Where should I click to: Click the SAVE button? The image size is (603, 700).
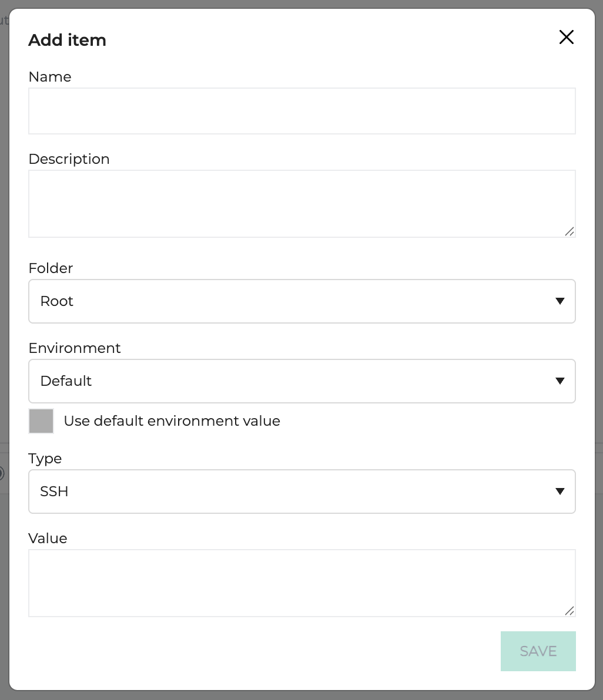(538, 651)
